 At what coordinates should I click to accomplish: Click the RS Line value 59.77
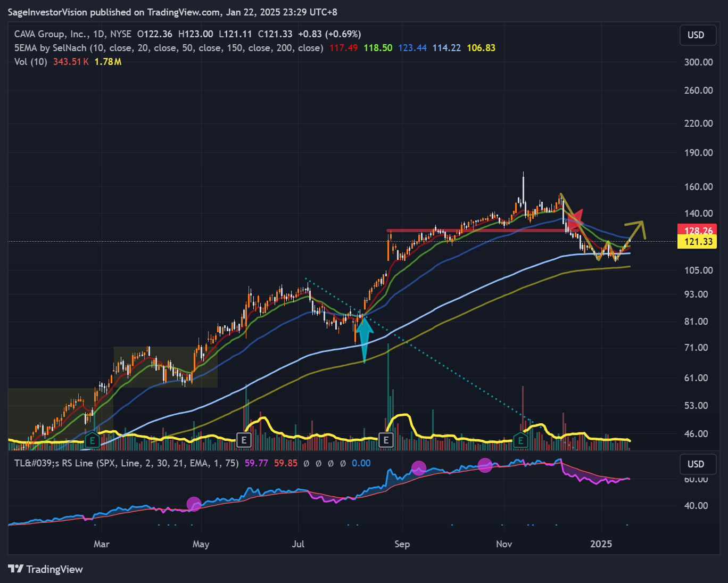(x=257, y=463)
